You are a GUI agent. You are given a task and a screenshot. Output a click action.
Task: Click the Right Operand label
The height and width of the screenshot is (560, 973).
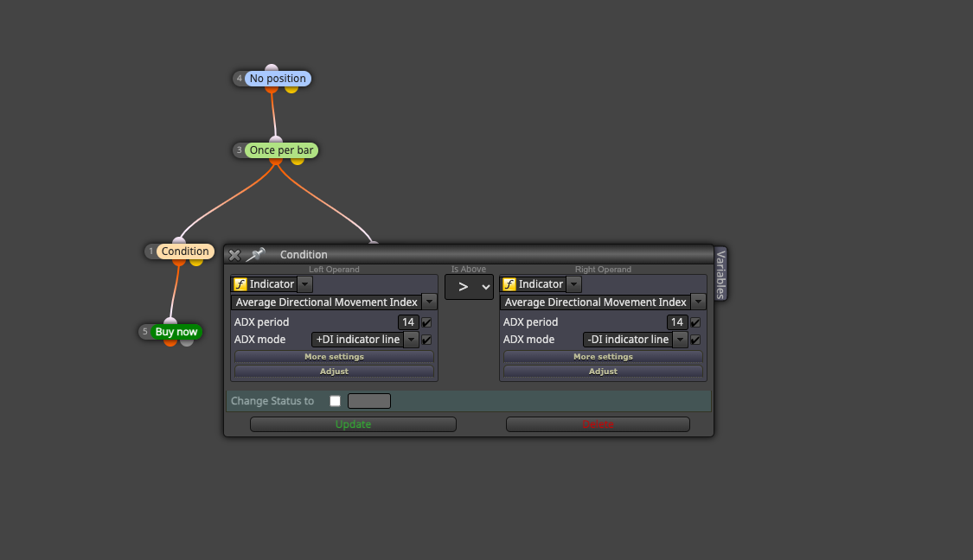point(603,269)
